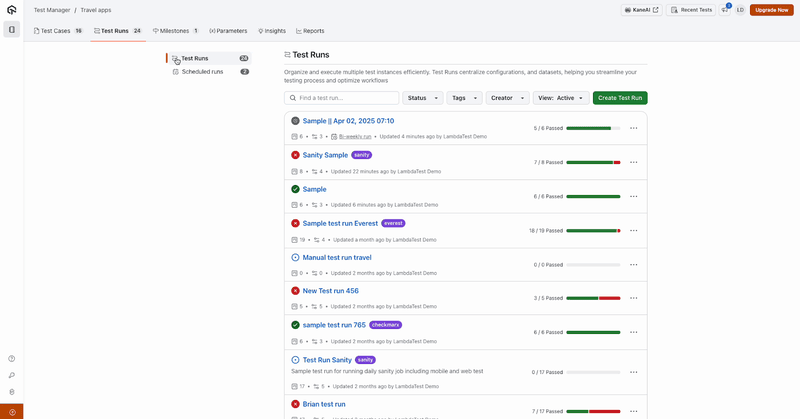Open the notifications megaphone icon
800x419 pixels.
pos(725,10)
